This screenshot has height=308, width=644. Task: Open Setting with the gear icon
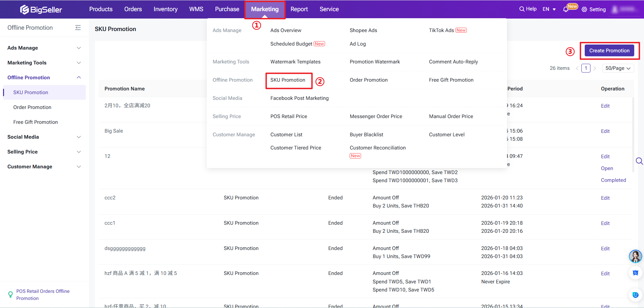pyautogui.click(x=584, y=9)
